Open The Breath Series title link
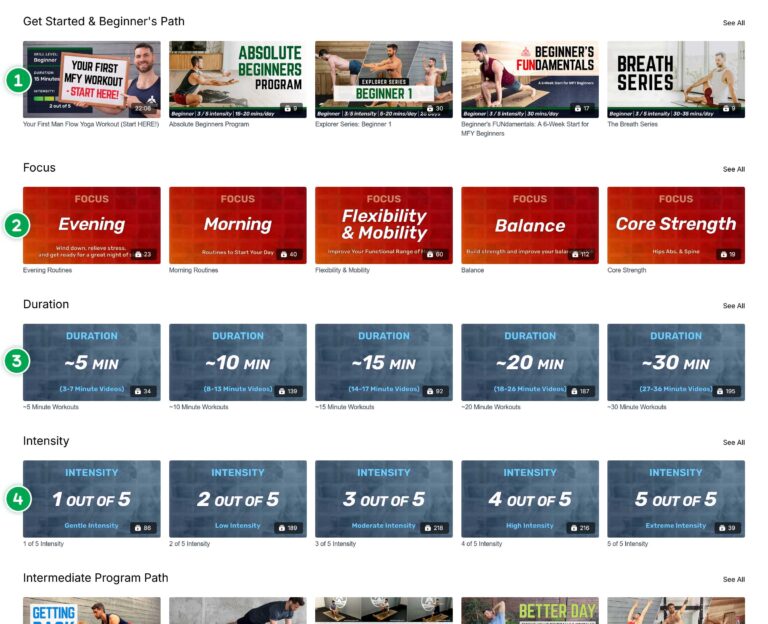Viewport: 768px width, 624px height. (x=632, y=124)
